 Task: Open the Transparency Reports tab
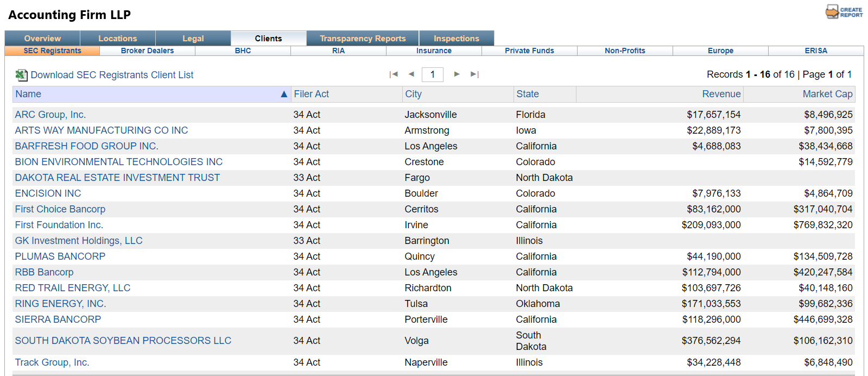(363, 38)
